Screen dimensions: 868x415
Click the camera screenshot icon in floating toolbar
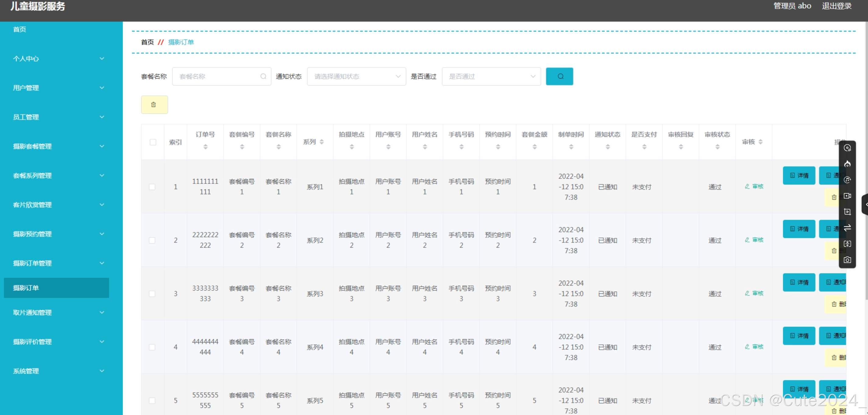tap(847, 260)
